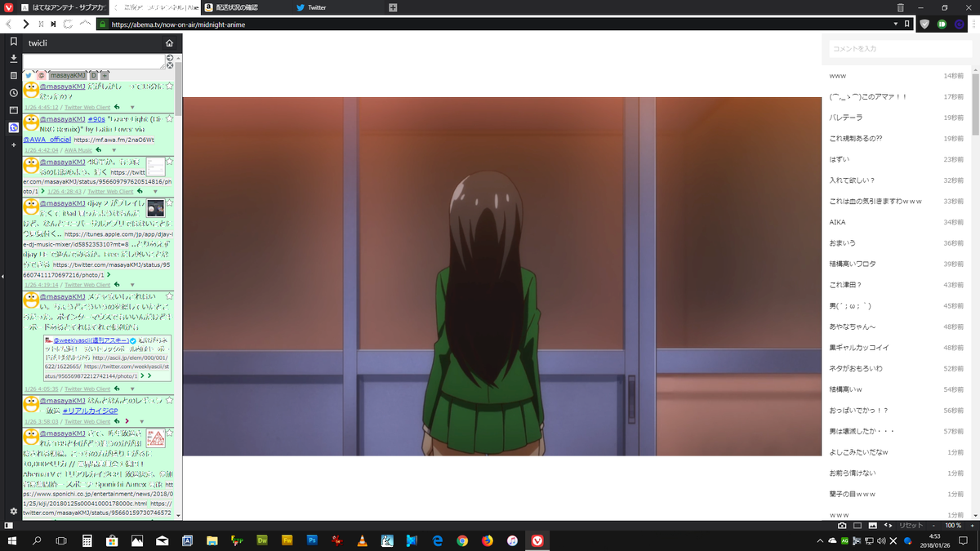Go forward to the next page
980x551 pixels.
point(25,24)
